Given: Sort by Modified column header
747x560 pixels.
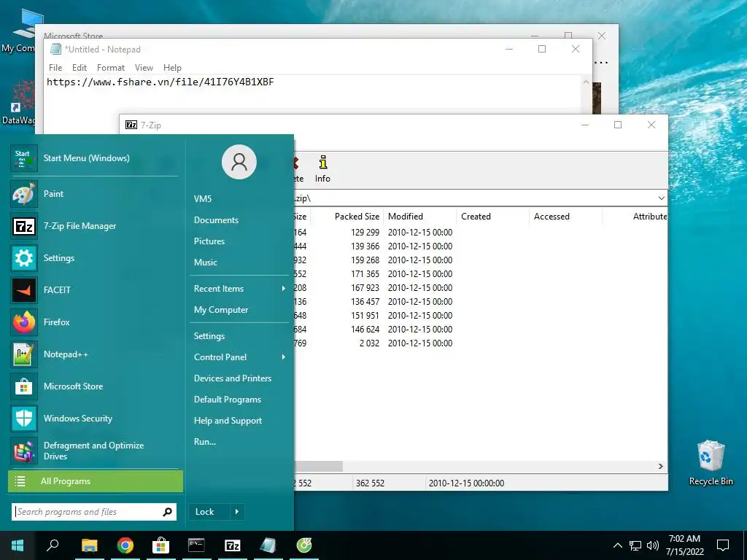Looking at the screenshot, I should 419,216.
